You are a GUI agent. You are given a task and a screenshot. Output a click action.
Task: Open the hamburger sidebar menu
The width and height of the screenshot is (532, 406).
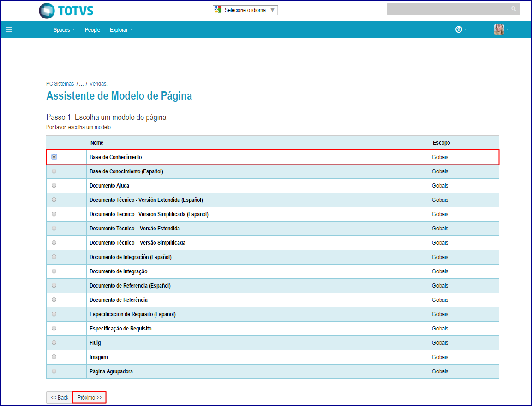9,29
